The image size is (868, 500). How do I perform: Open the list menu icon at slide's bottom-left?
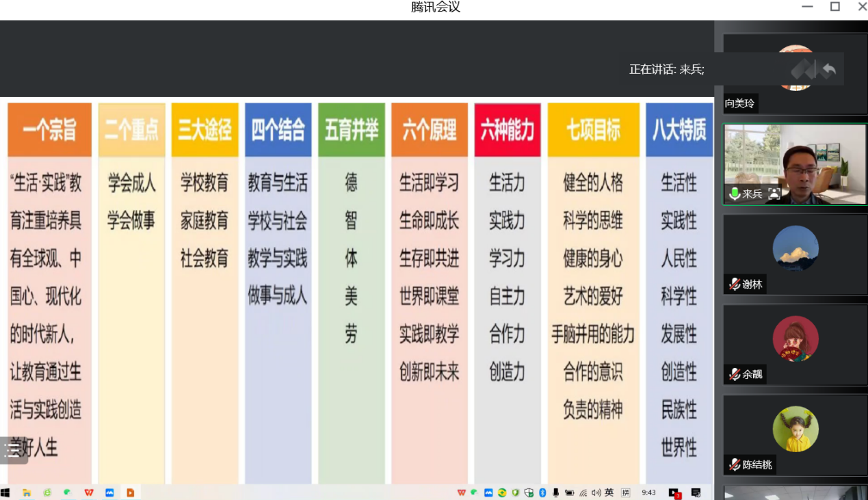(x=12, y=449)
